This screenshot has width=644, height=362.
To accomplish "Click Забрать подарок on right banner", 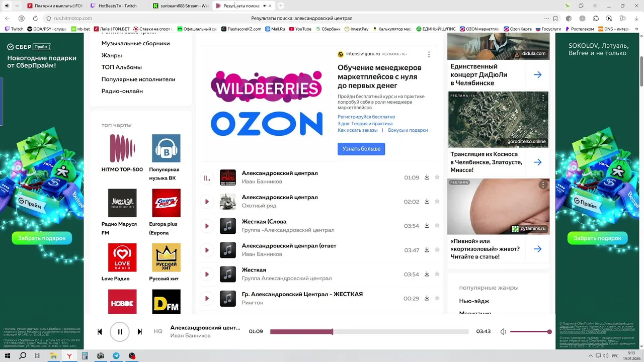I will point(598,238).
